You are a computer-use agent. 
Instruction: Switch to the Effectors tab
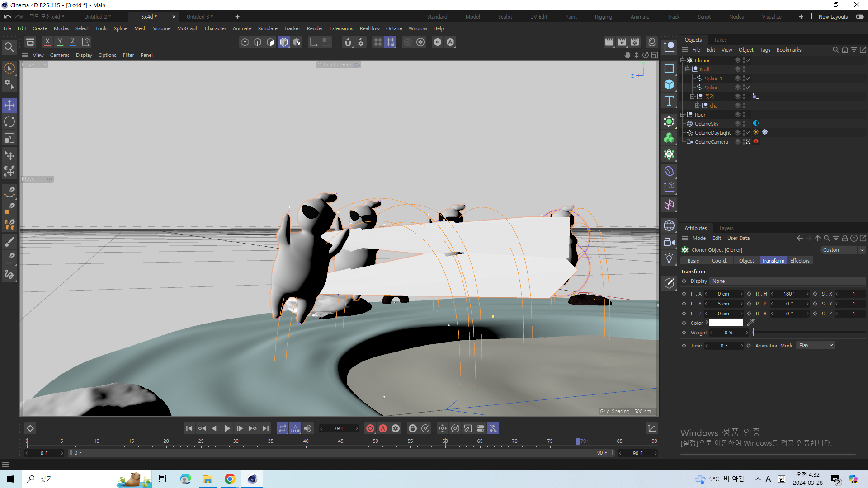coord(799,261)
